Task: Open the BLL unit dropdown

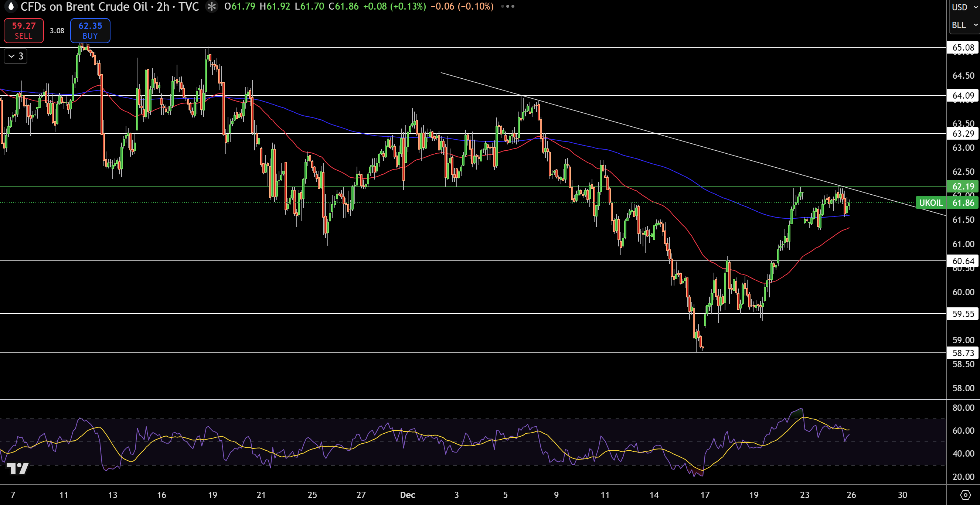Action: click(964, 25)
